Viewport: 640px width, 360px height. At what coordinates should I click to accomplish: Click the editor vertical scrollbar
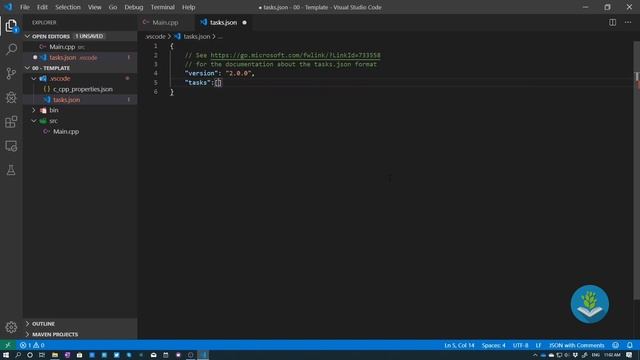click(x=637, y=171)
